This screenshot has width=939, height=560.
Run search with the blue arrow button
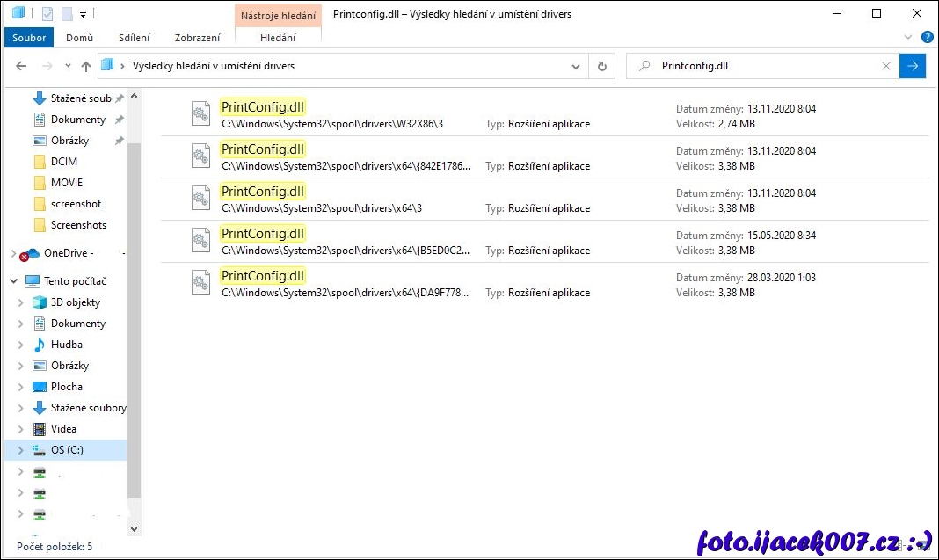point(913,66)
